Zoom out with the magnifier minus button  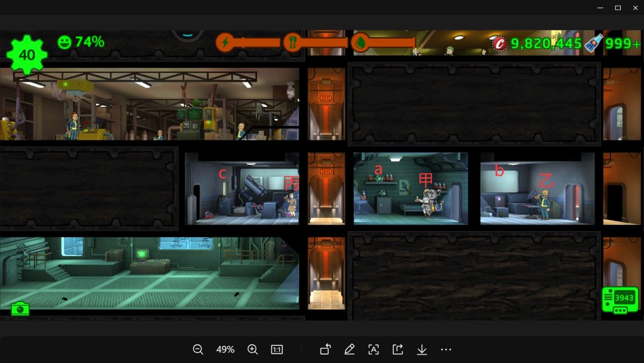(x=198, y=350)
